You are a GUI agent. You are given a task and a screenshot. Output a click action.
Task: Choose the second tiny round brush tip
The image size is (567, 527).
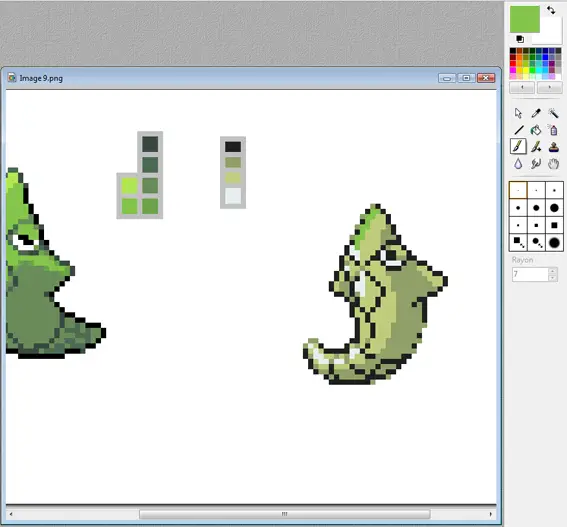coord(536,190)
